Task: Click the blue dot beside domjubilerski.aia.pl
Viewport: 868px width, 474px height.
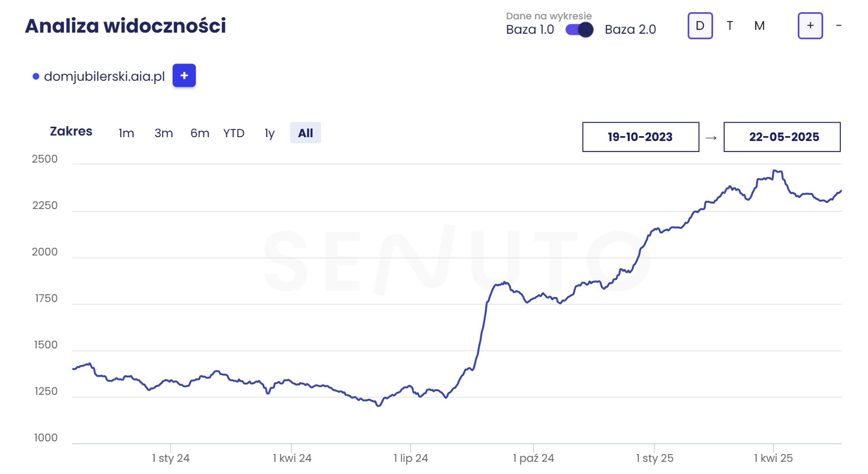Action: 36,76
